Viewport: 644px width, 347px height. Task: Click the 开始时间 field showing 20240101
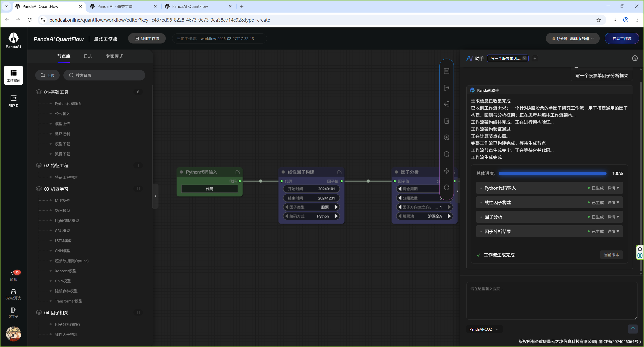click(311, 189)
